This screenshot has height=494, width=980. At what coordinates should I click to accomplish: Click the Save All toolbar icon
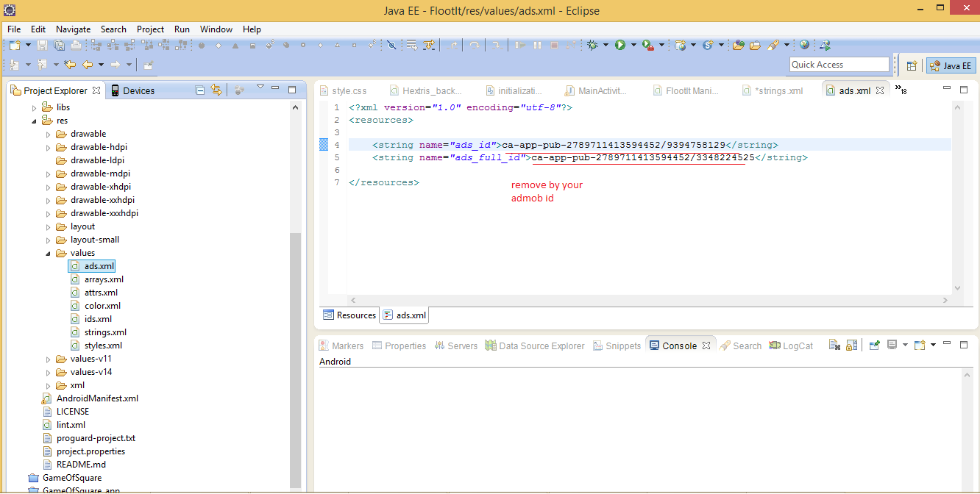click(x=59, y=45)
